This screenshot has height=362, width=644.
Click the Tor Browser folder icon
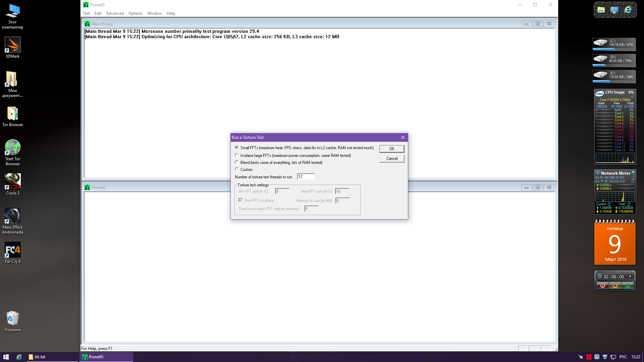(x=13, y=114)
